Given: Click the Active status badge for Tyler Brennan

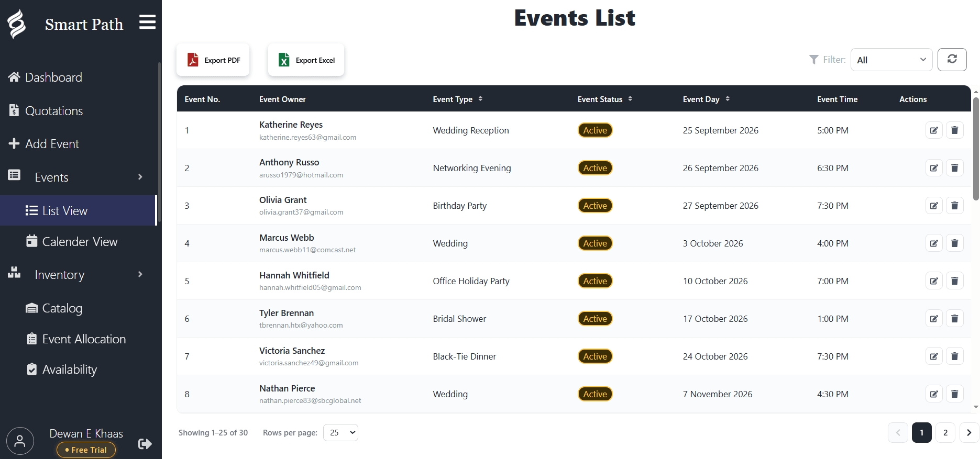Looking at the screenshot, I should tap(595, 319).
